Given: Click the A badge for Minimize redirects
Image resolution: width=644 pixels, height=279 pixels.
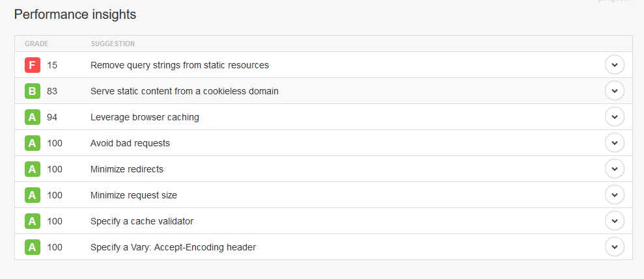Looking at the screenshot, I should tap(33, 169).
